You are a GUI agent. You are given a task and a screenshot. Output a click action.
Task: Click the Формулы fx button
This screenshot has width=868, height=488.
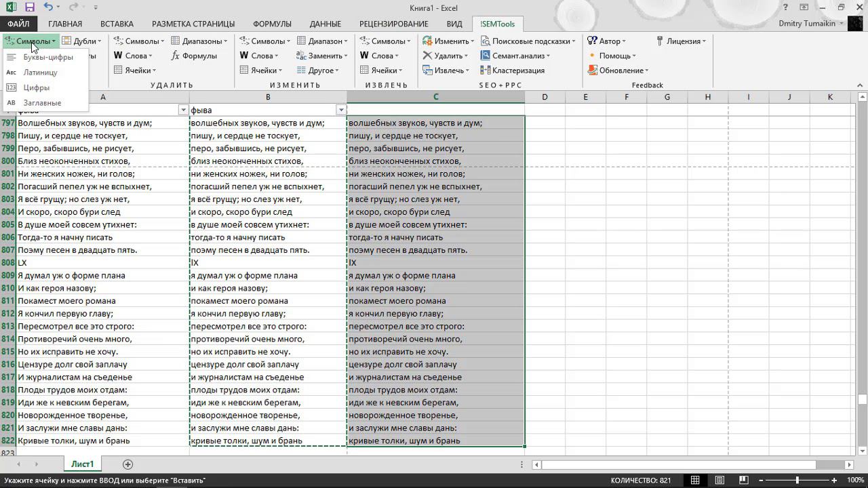tap(194, 56)
